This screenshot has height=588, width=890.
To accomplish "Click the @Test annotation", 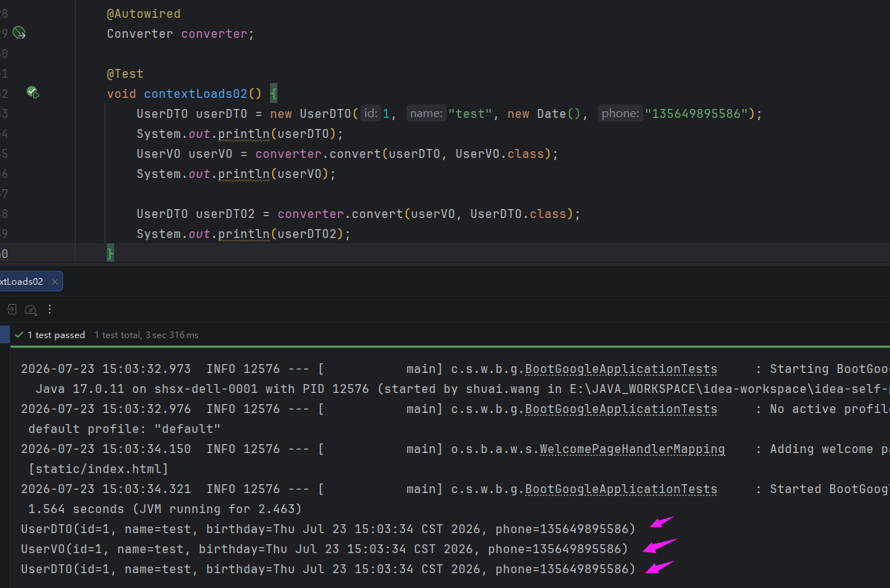I will (125, 73).
